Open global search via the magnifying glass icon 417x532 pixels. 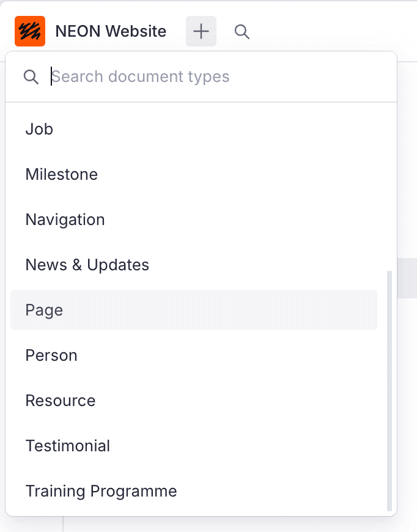coord(242,31)
